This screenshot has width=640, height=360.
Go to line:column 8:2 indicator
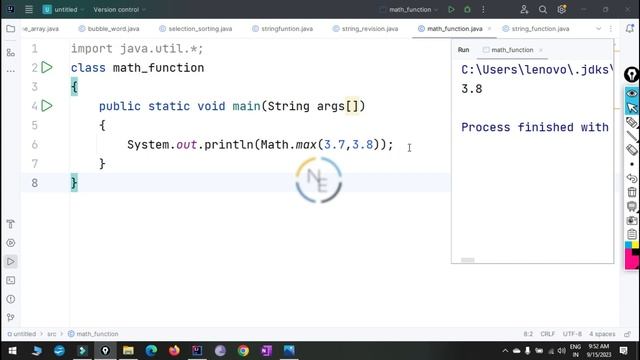[528, 334]
